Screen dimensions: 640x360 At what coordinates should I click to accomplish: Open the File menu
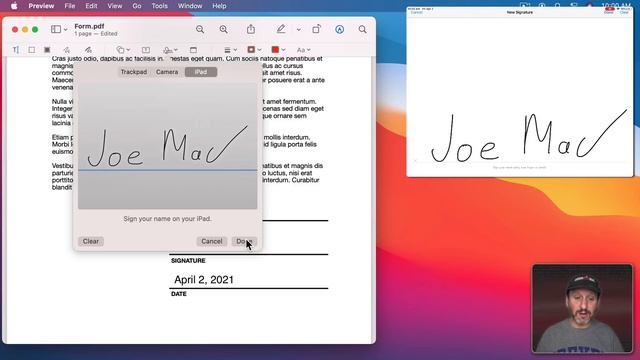pos(70,6)
